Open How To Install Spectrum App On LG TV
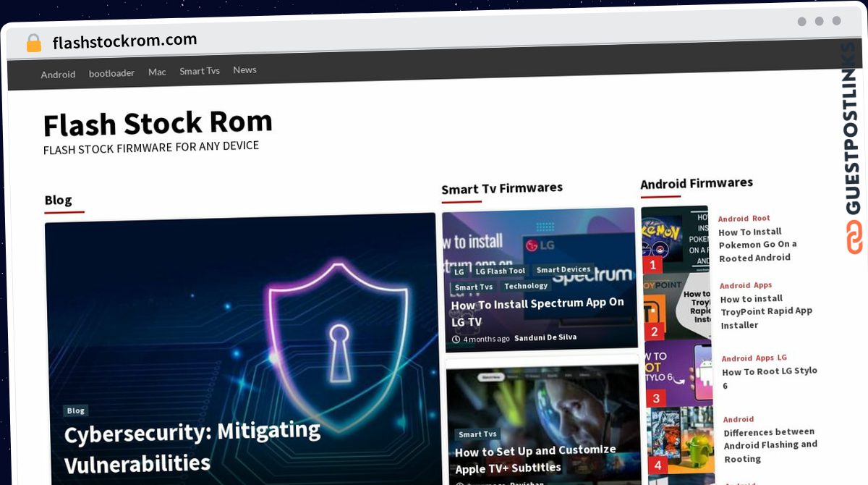 [537, 312]
